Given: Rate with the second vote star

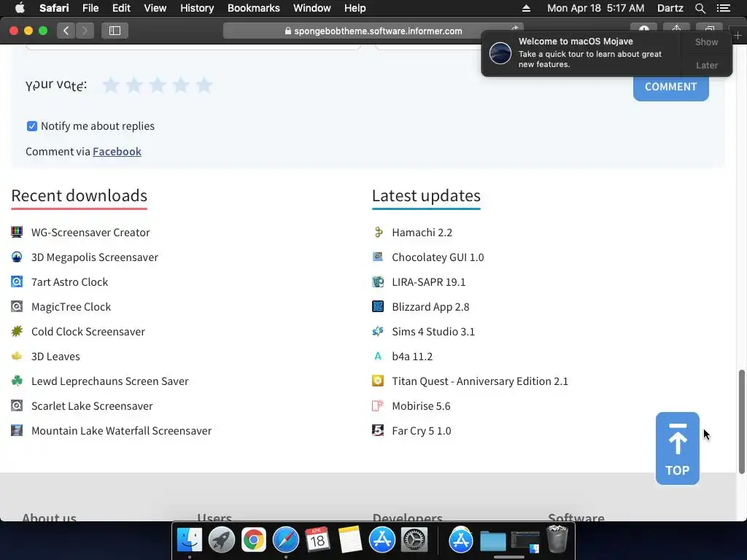Looking at the screenshot, I should coord(134,85).
